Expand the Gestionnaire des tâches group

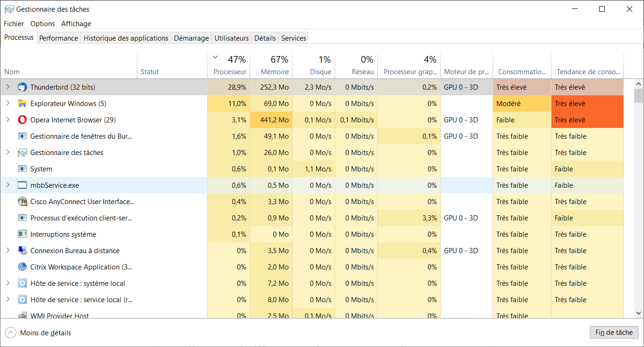pyautogui.click(x=7, y=153)
